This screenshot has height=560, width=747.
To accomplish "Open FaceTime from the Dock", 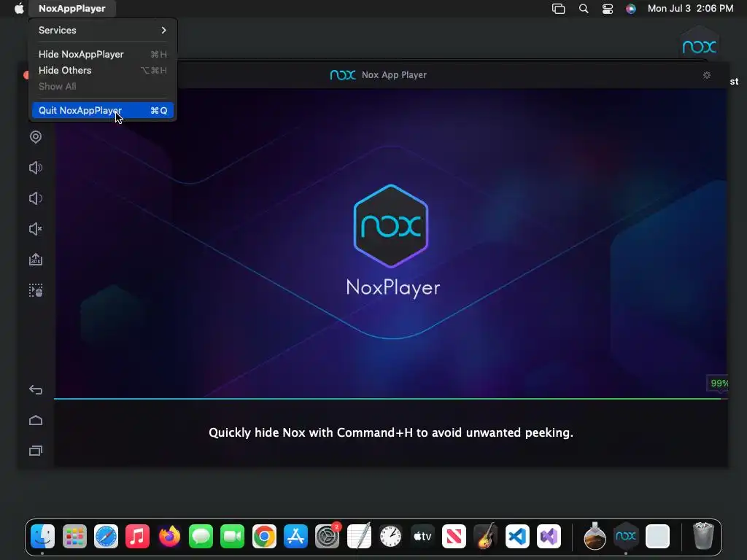I will coord(233,536).
